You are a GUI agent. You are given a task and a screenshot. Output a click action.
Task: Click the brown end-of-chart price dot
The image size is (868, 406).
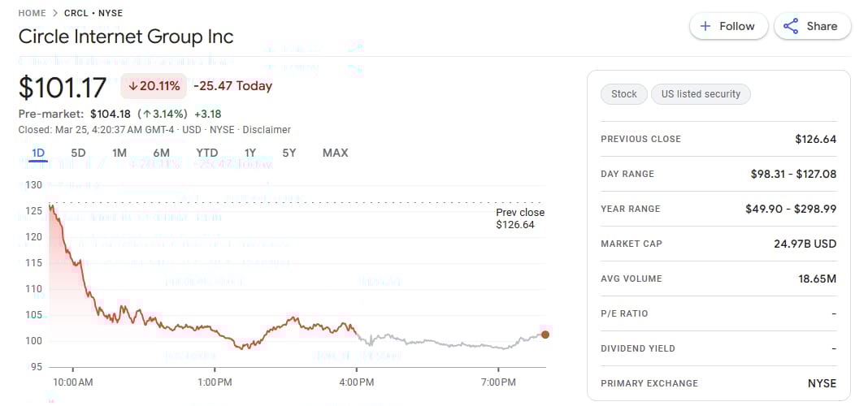[x=545, y=335]
